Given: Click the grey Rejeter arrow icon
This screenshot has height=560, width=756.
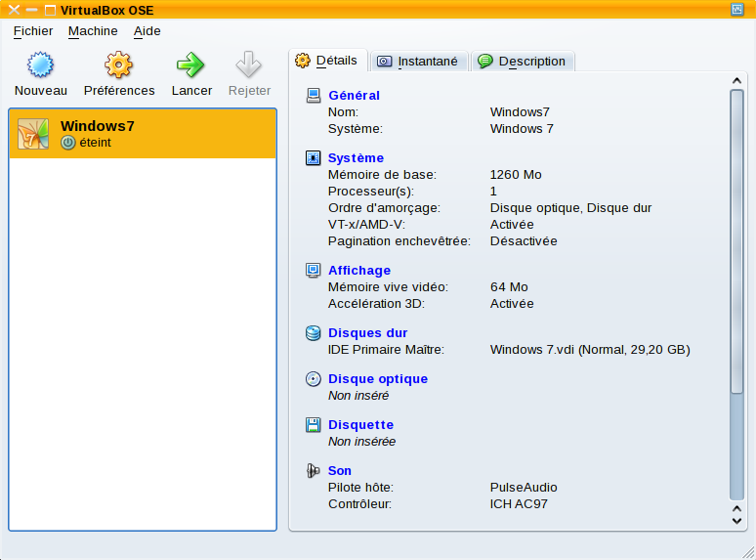Looking at the screenshot, I should [249, 65].
